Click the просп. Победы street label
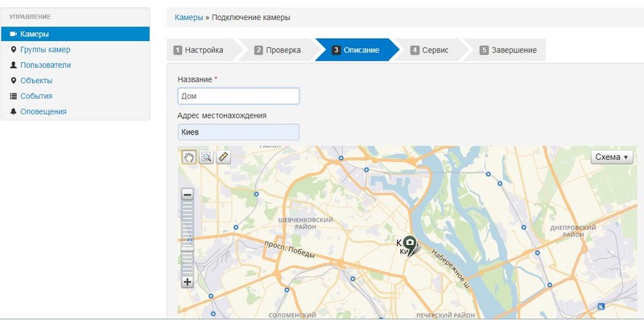 pos(289,249)
